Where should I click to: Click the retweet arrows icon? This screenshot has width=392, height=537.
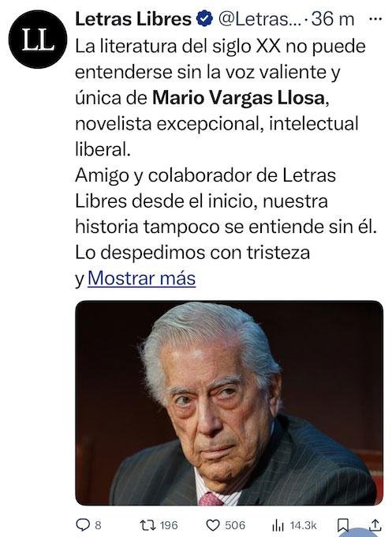tap(147, 524)
